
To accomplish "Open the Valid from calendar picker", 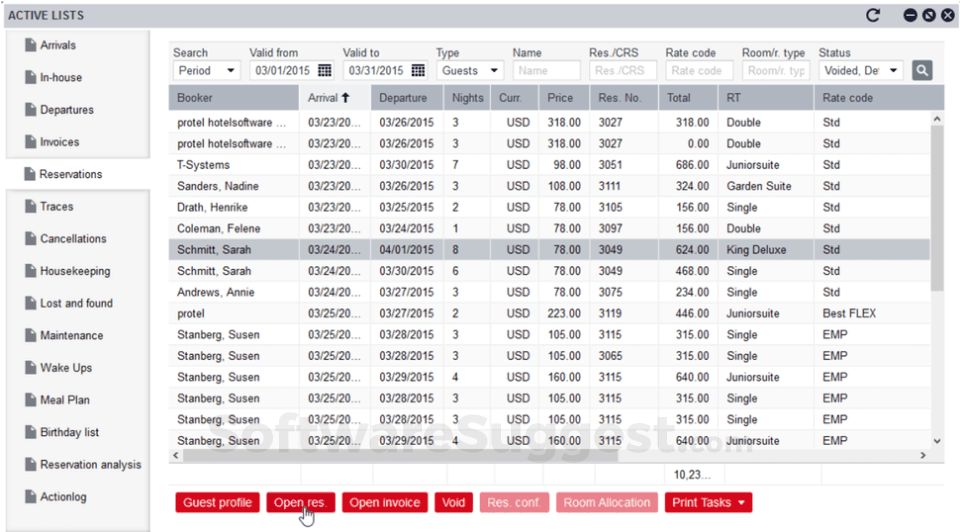I will tap(324, 71).
